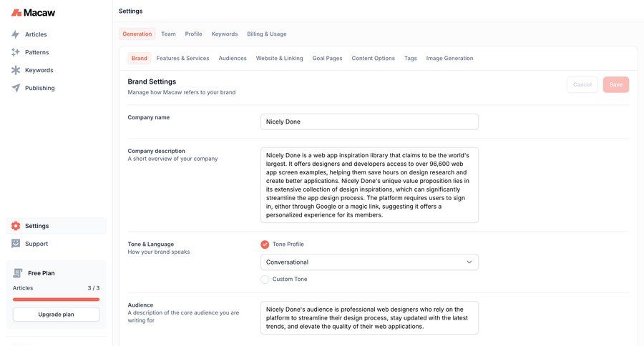Click the Save button

click(615, 84)
